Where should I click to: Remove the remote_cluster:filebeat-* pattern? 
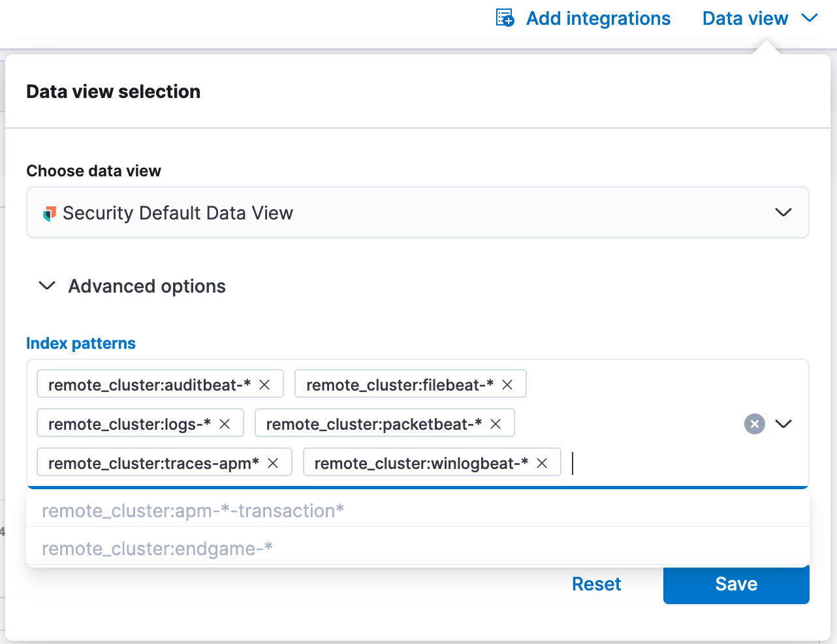(x=507, y=385)
